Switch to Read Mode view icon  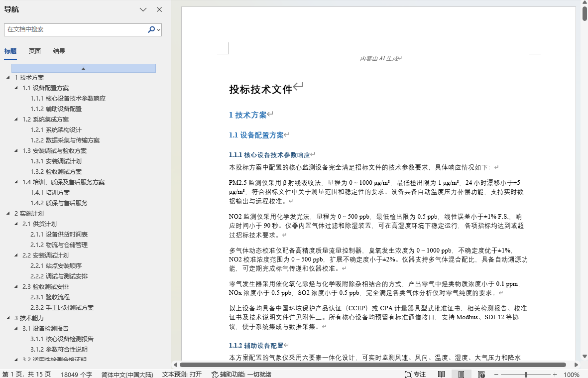tap(442, 374)
